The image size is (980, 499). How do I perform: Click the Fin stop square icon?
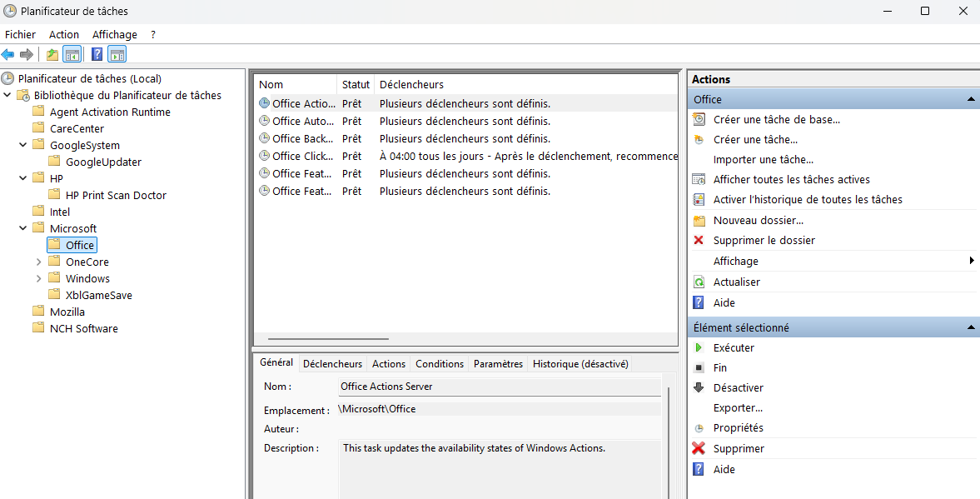(x=699, y=367)
